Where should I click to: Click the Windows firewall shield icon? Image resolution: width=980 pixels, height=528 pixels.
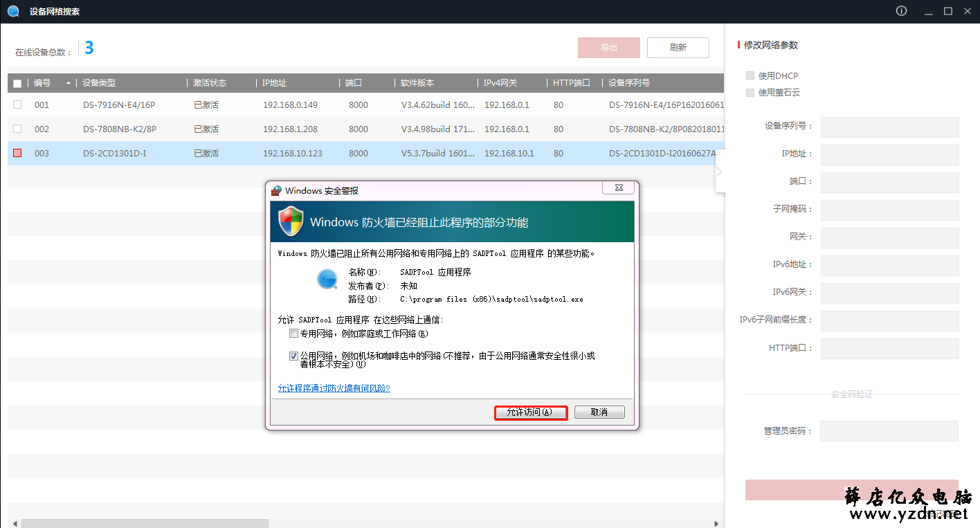[291, 221]
